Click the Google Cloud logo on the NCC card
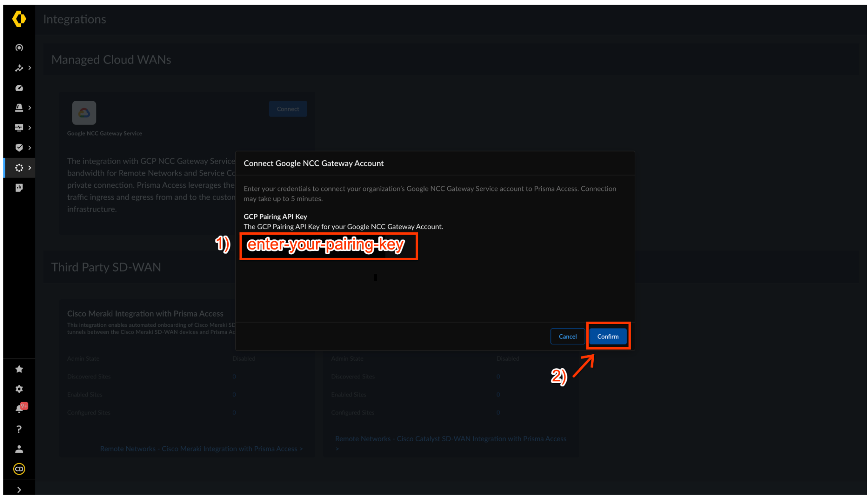The width and height of the screenshot is (868, 495). 84,113
